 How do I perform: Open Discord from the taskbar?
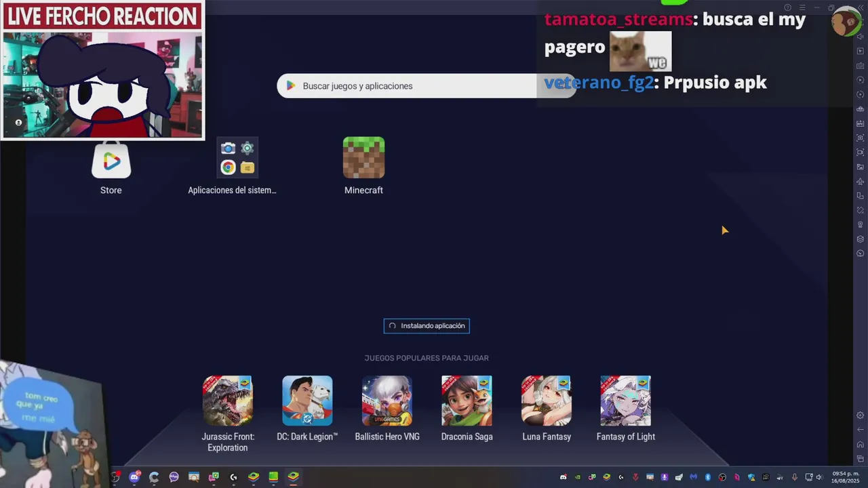[134, 477]
